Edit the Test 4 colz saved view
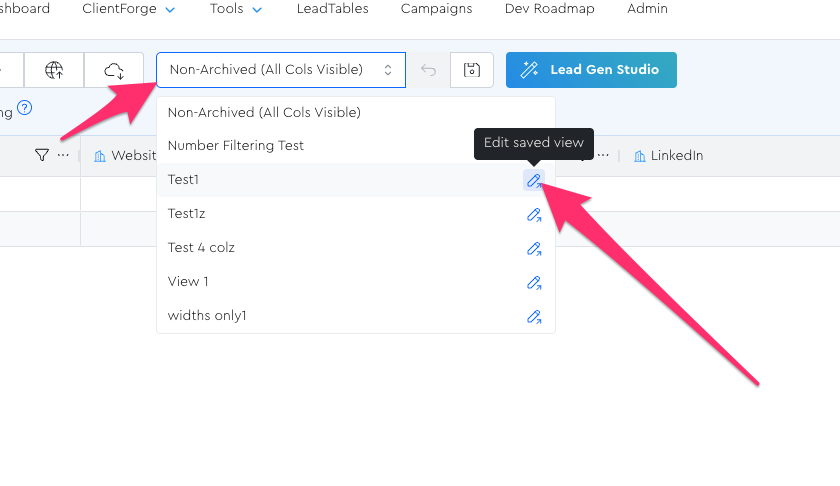Screen dimensions: 840x486 click(x=534, y=248)
